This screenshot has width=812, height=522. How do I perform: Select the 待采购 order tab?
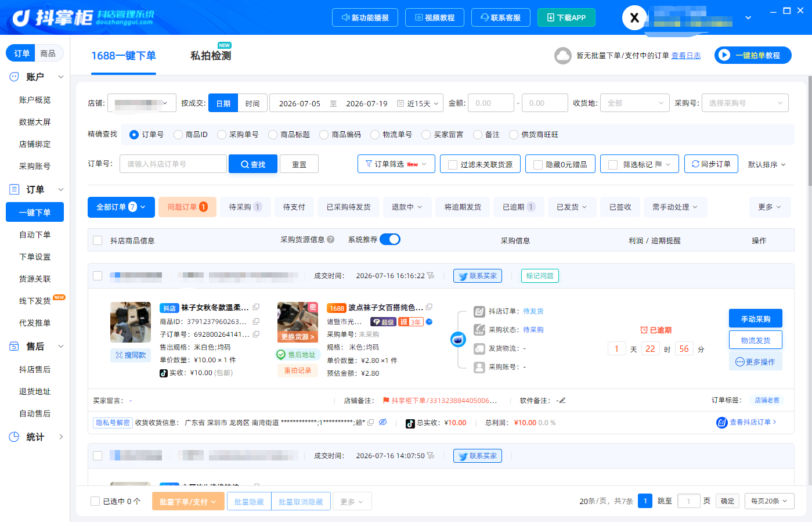245,207
